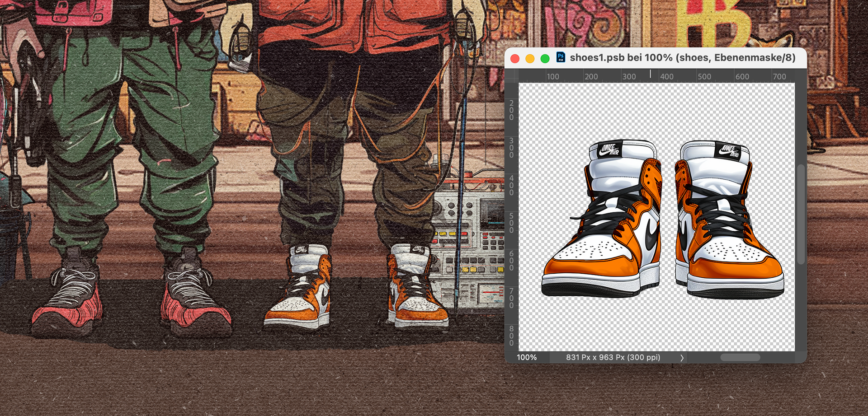Click the left orange sneaker in canvas
Viewport: 868px width, 416px height.
pyautogui.click(x=602, y=218)
